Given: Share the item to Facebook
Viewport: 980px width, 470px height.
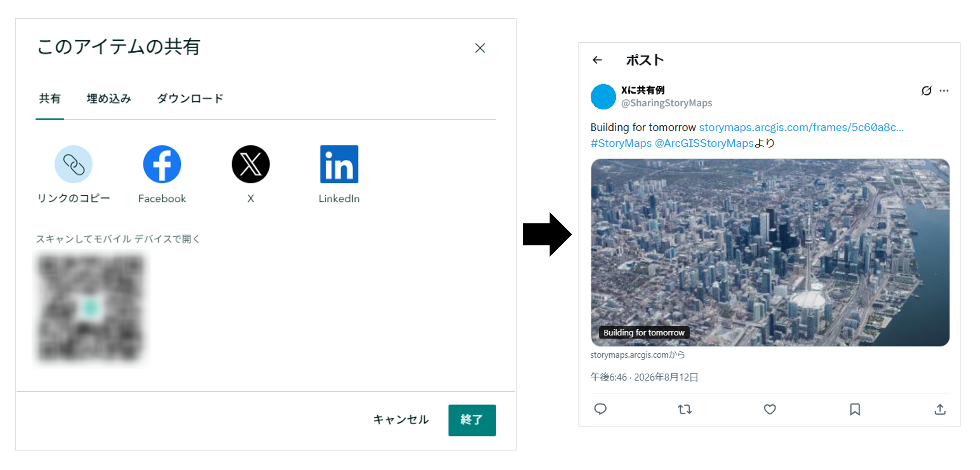Looking at the screenshot, I should click(162, 164).
